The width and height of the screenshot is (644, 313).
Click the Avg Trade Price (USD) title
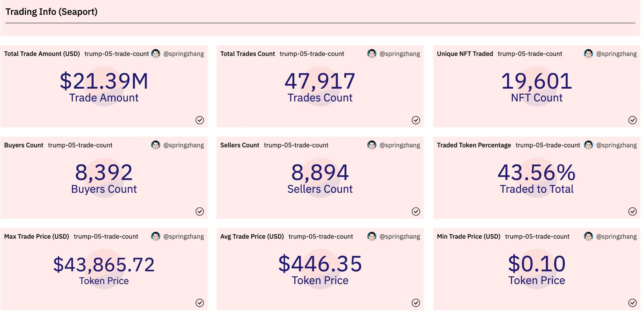(252, 236)
